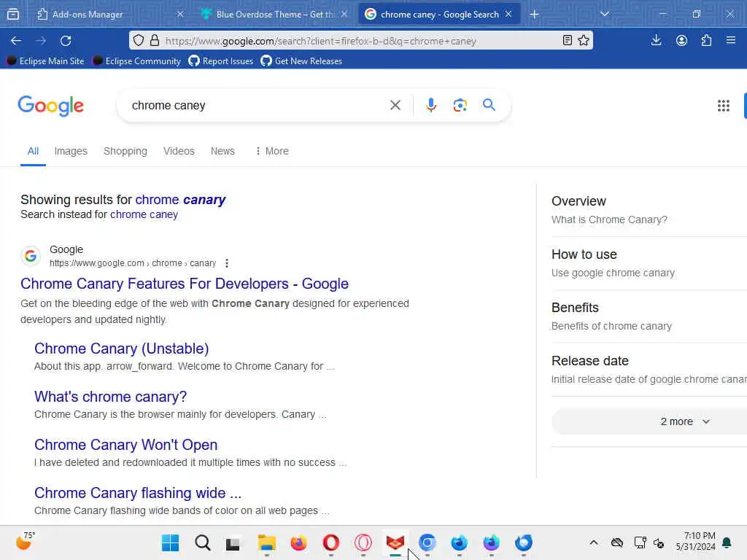747x560 pixels.
Task: Click the address bar URL field
Action: click(360, 41)
